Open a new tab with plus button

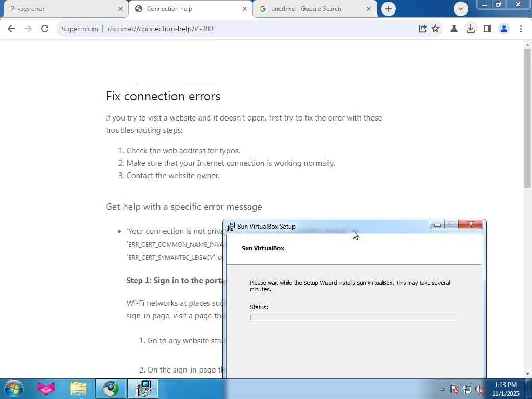point(389,9)
